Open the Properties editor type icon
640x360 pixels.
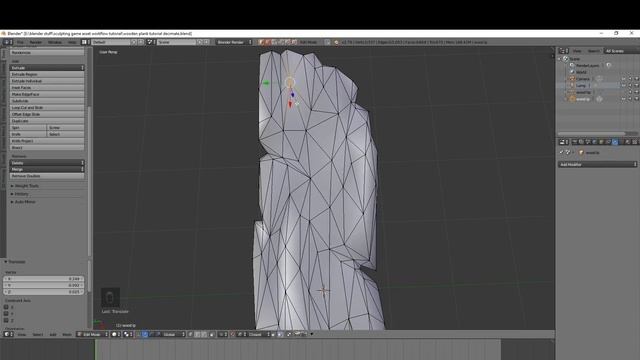pos(564,142)
